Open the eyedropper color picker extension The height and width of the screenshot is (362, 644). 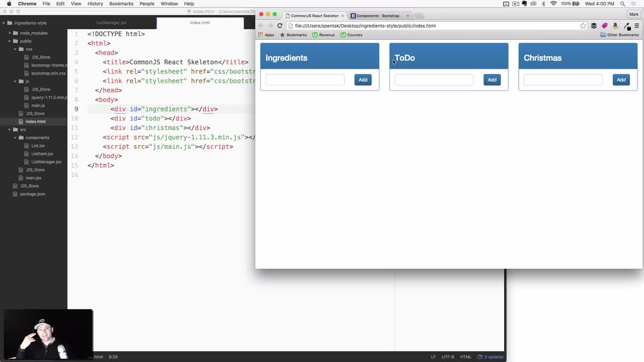(627, 26)
